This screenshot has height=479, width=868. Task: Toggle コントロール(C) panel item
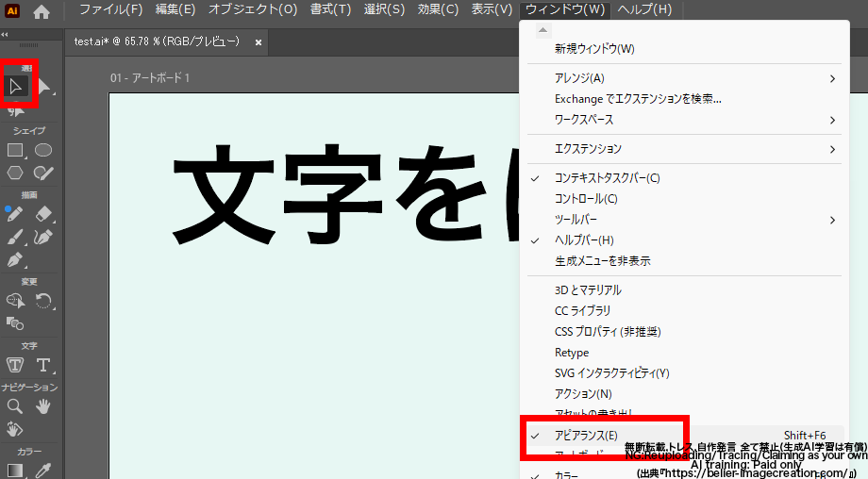pos(684,199)
